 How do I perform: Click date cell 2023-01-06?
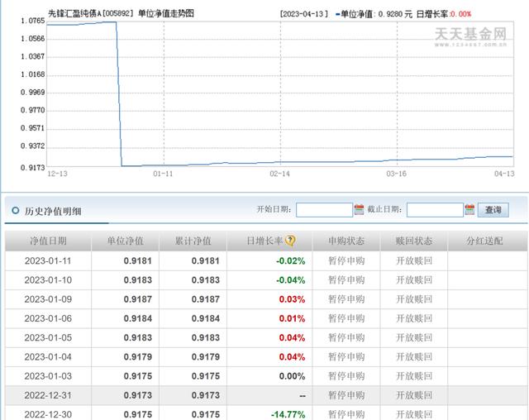[48, 318]
